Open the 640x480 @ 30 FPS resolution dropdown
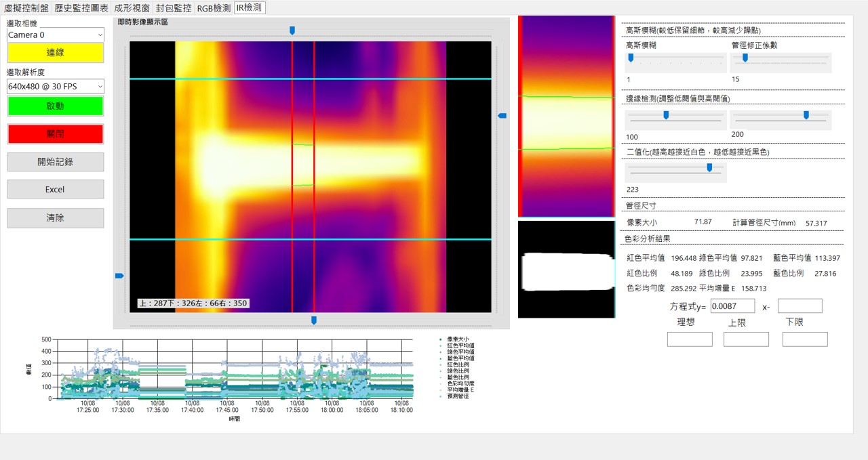Image resolution: width=868 pixels, height=460 pixels. (x=55, y=87)
